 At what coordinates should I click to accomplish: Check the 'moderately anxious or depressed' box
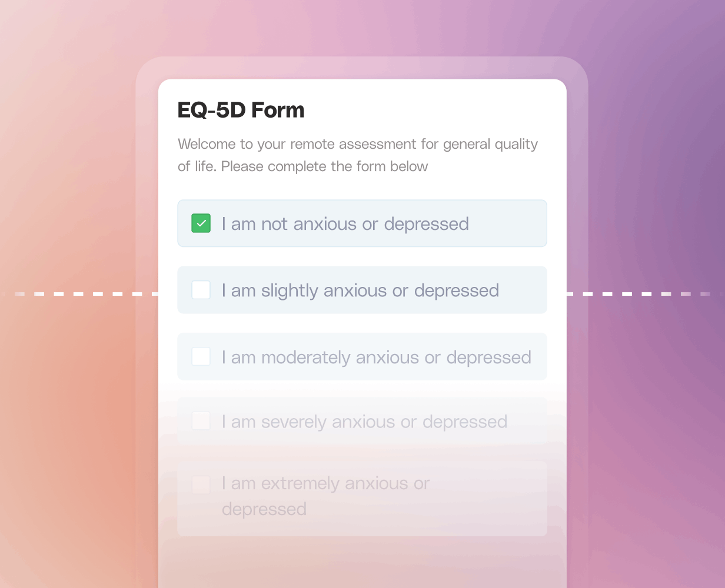[201, 356]
